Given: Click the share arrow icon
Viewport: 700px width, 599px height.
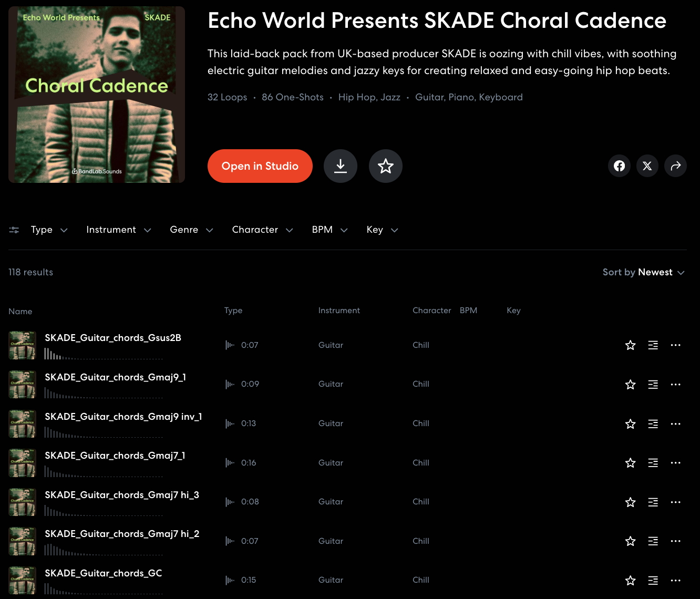Looking at the screenshot, I should click(676, 166).
